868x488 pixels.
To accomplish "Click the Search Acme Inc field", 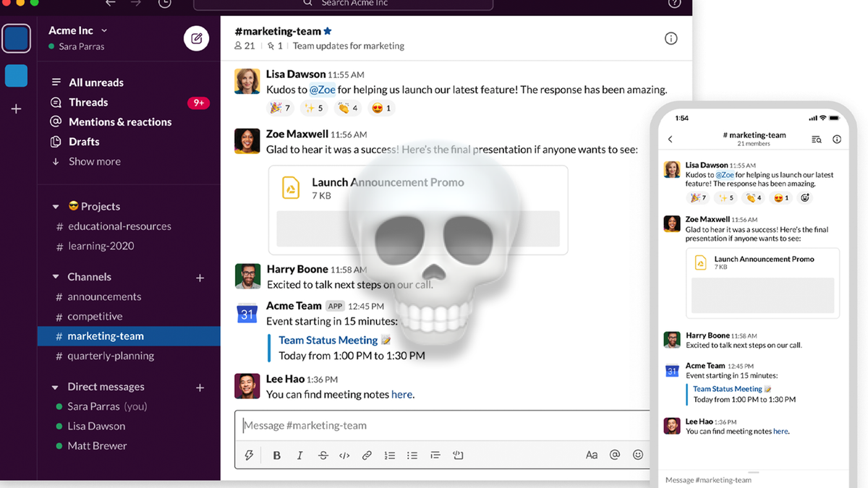I will [x=344, y=4].
